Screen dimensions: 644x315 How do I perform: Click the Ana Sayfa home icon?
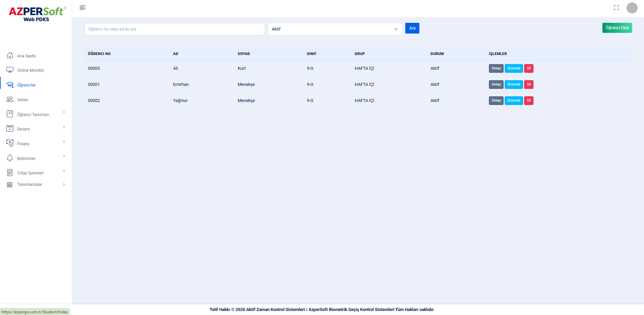point(10,55)
